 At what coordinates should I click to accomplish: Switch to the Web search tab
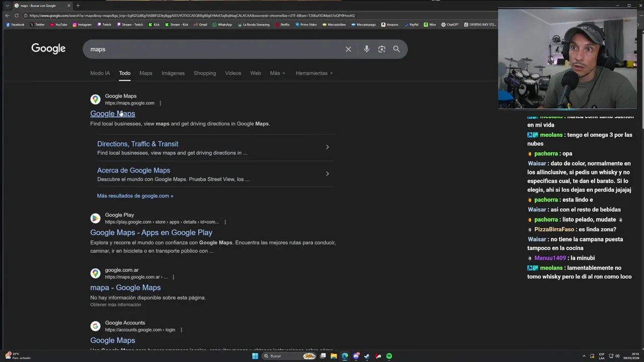tap(256, 73)
